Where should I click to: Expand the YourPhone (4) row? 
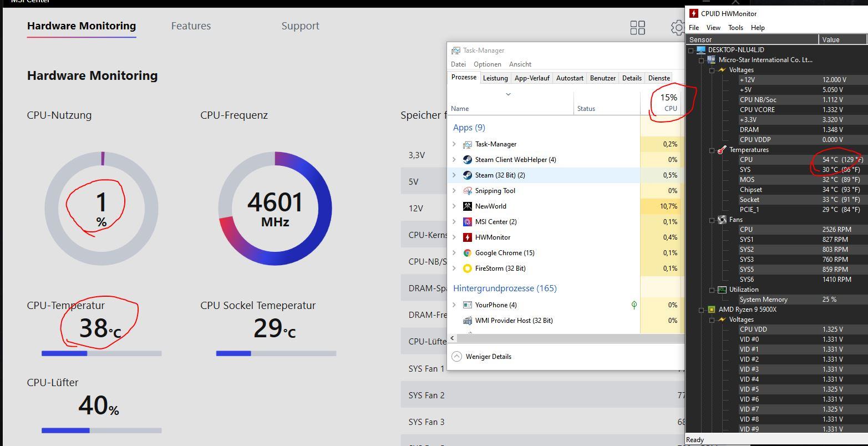(x=454, y=305)
